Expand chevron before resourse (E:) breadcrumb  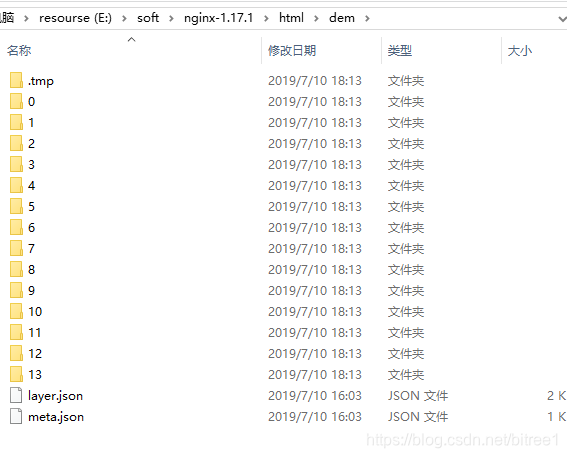26,18
